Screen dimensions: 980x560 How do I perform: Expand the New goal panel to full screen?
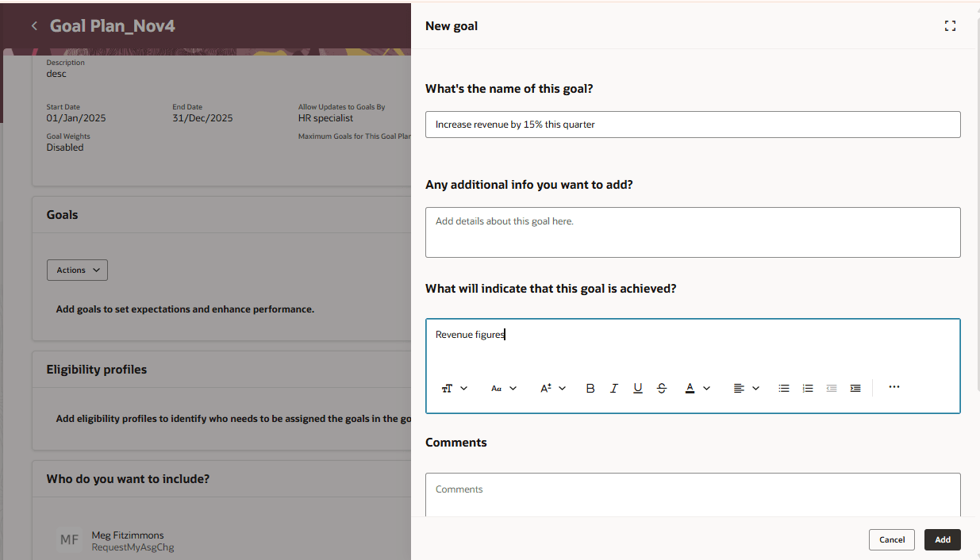(x=950, y=25)
